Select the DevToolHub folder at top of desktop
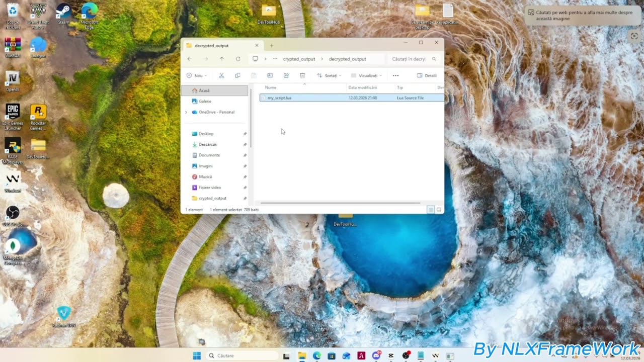 point(269,14)
